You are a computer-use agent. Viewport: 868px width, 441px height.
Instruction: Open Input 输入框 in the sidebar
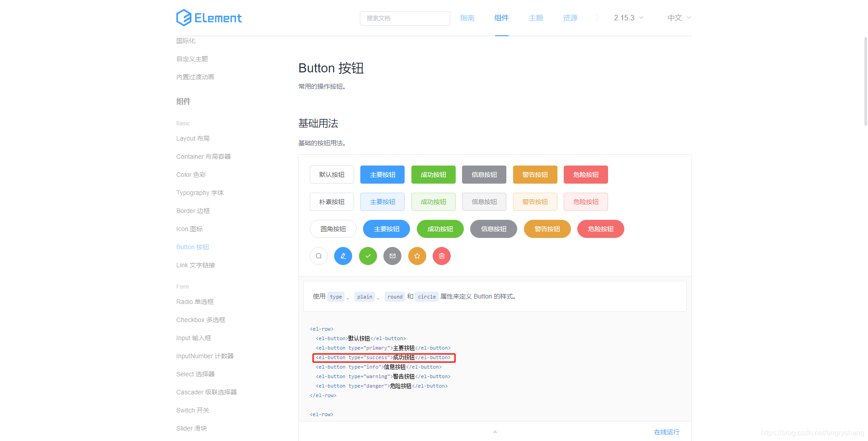tap(194, 338)
